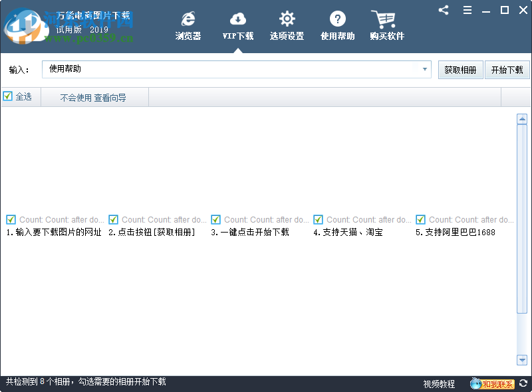Minimize the application window
Viewport: 532px width, 392px height.
tap(486, 11)
